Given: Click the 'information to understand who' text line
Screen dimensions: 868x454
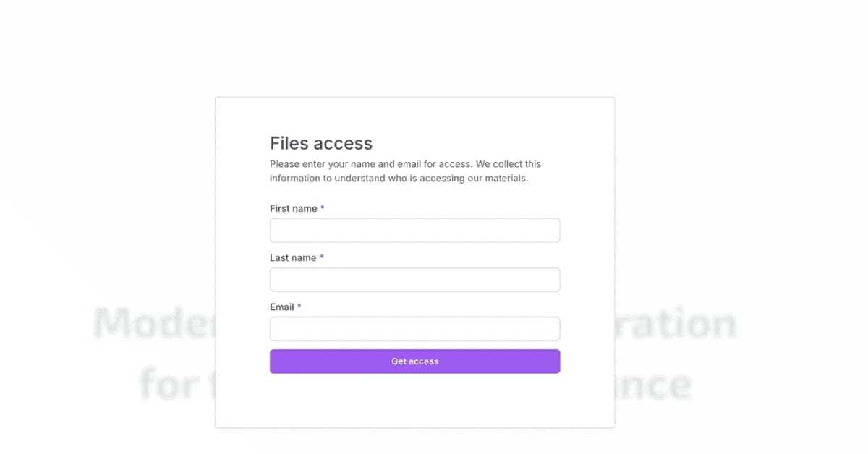Looking at the screenshot, I should click(399, 178).
